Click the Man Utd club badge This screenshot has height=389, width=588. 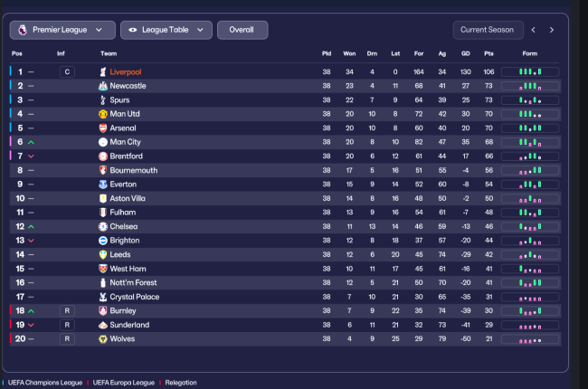point(103,114)
